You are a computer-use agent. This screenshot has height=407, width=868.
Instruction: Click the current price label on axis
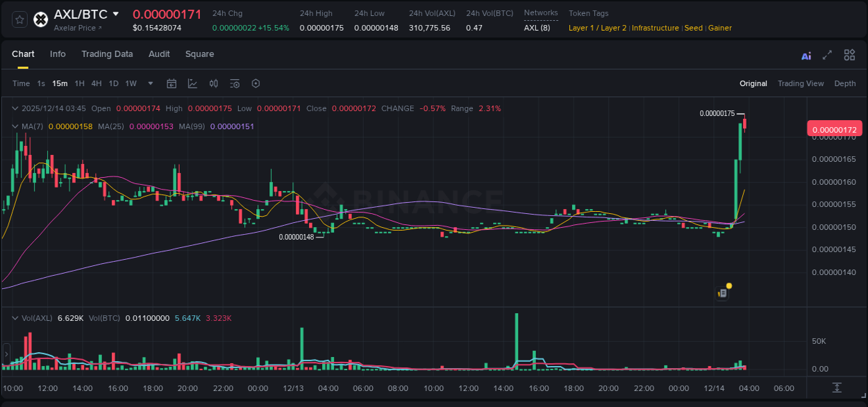834,128
